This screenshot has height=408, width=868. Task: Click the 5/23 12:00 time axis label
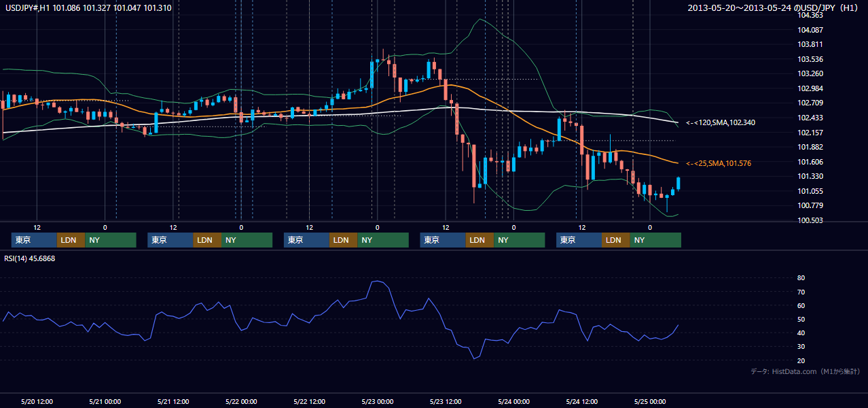coord(446,401)
